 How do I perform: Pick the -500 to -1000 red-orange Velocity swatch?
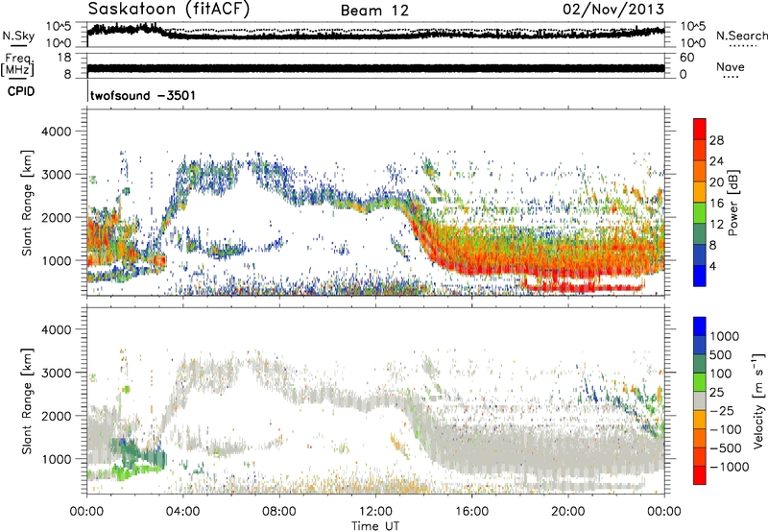[700, 456]
